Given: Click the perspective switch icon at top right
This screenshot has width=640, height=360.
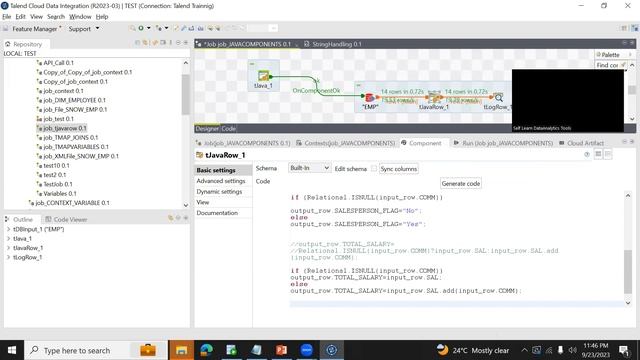Looking at the screenshot, I should [635, 28].
